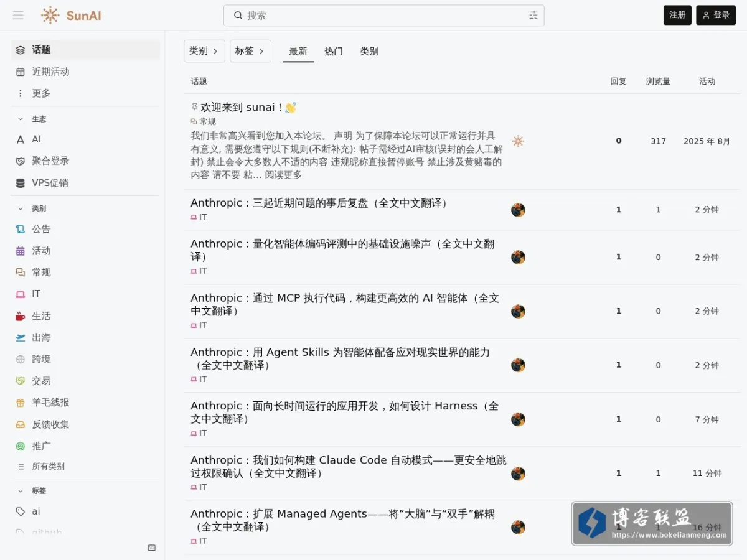Open 推广 category
747x560 pixels.
85,446
